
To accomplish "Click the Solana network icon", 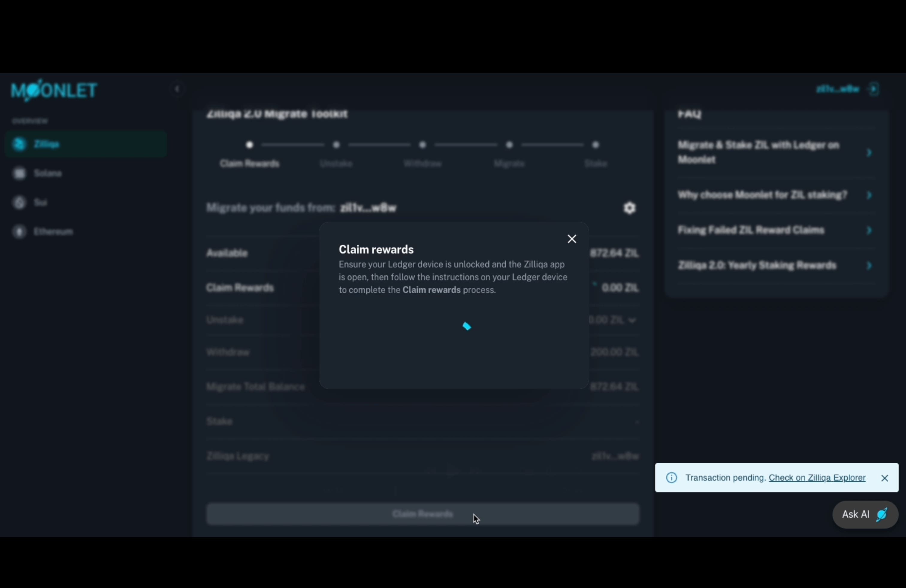I will (x=19, y=173).
